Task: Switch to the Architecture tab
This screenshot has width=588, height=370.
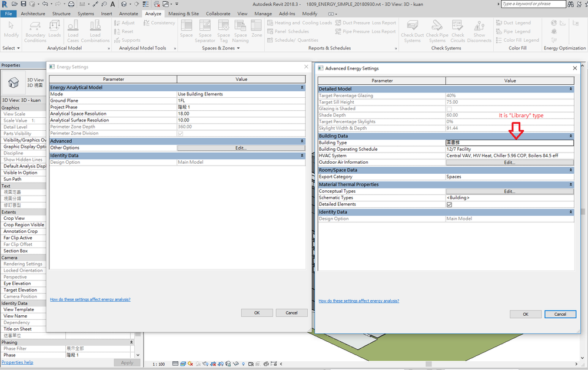Action: coord(32,14)
